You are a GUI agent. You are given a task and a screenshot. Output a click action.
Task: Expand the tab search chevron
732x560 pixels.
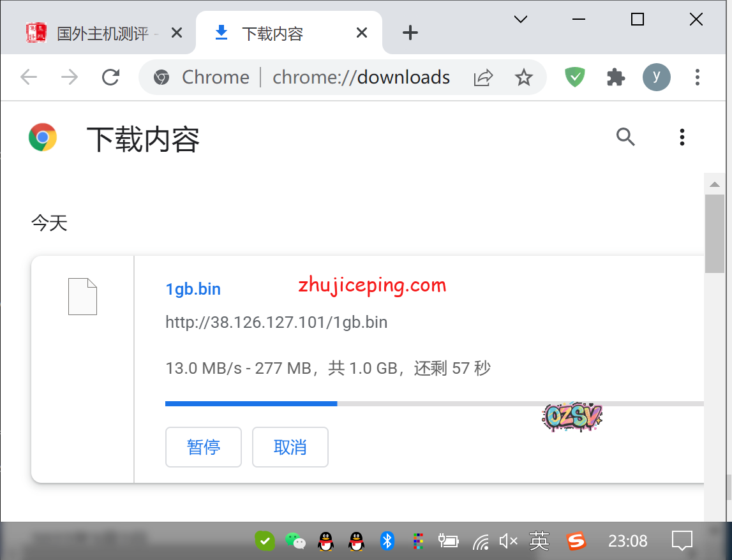521,19
